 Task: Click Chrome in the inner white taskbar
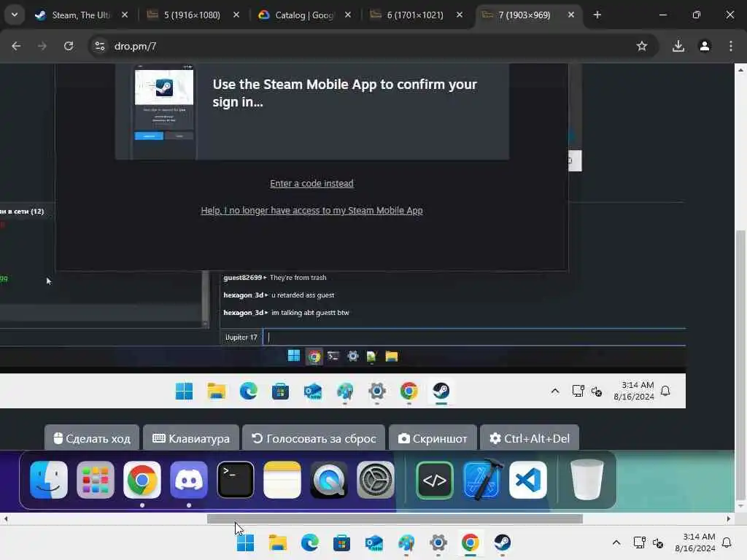click(409, 391)
